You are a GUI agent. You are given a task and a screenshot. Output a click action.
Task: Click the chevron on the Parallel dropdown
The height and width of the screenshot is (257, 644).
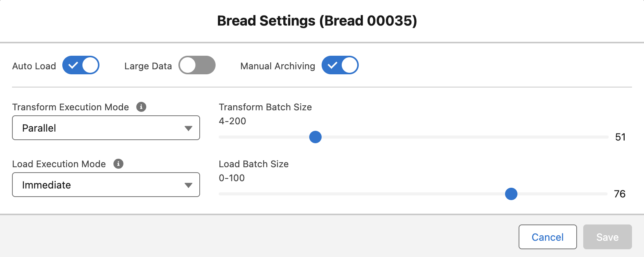click(x=188, y=128)
